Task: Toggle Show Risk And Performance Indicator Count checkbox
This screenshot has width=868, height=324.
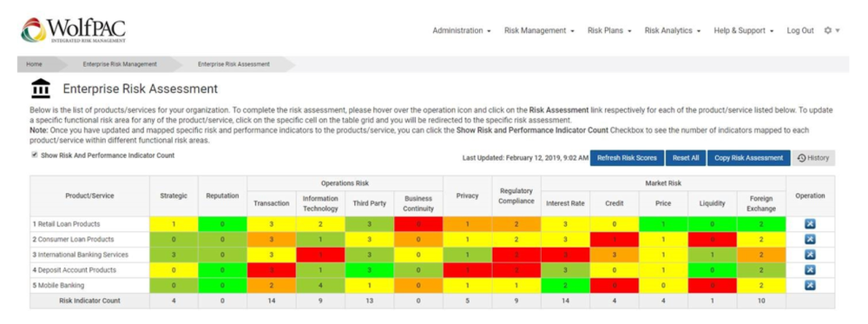Action: coord(35,155)
